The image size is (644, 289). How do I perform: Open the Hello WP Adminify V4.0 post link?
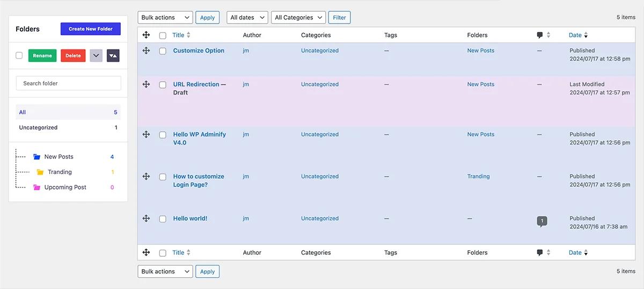[200, 139]
